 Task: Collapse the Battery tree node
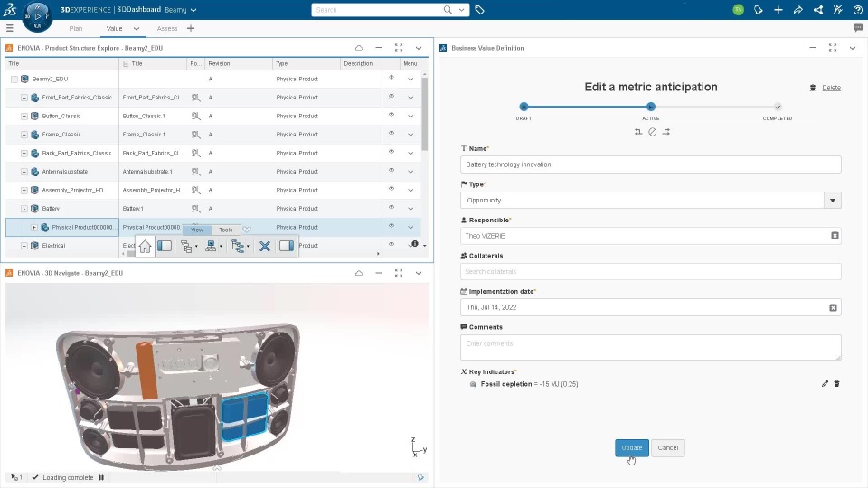[24, 209]
